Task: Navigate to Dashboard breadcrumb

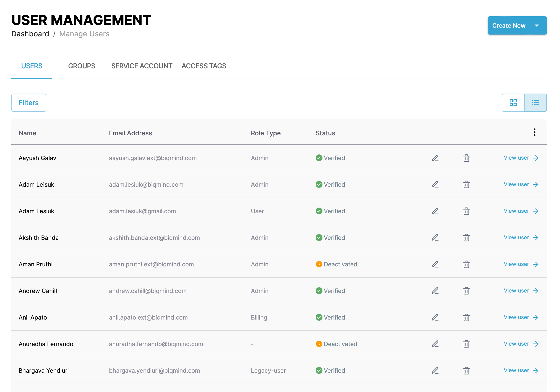Action: tap(30, 34)
